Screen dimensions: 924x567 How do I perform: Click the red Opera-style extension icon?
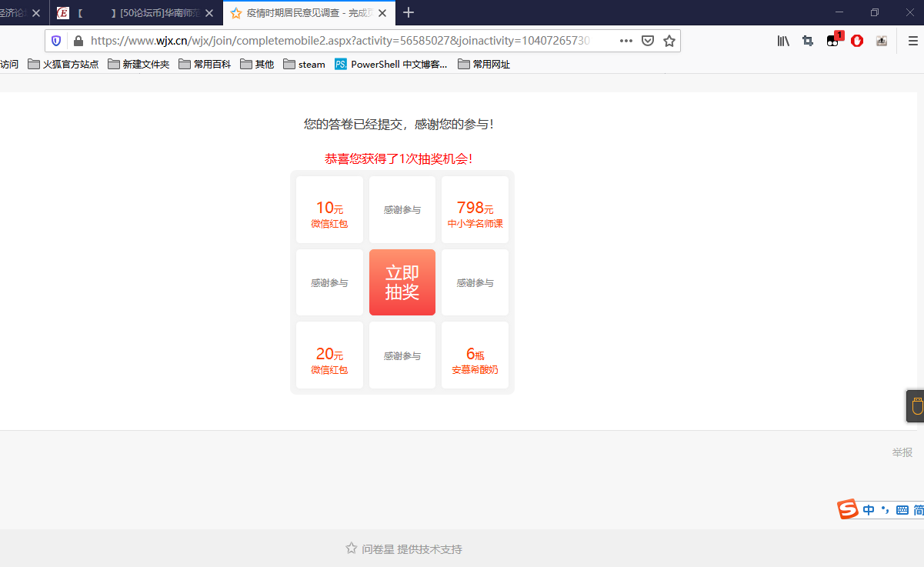(x=857, y=41)
